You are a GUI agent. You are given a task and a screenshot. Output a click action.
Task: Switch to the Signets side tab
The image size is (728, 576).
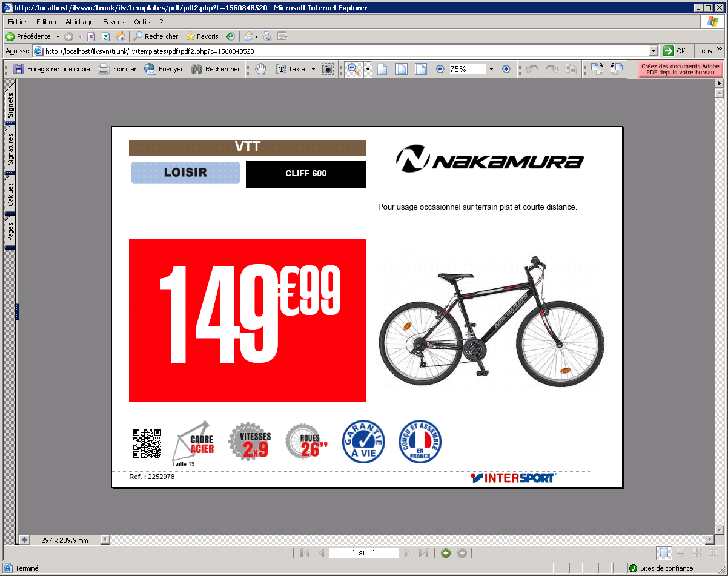click(10, 105)
